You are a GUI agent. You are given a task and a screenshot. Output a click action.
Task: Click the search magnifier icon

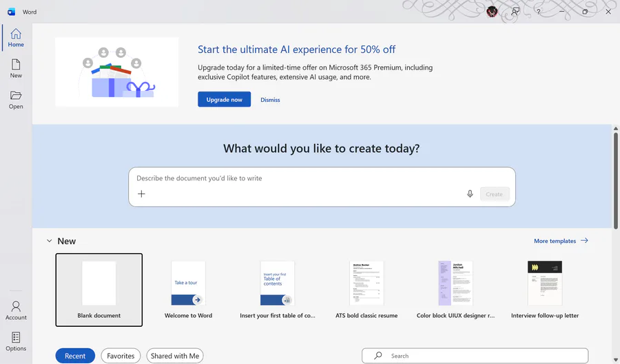378,355
